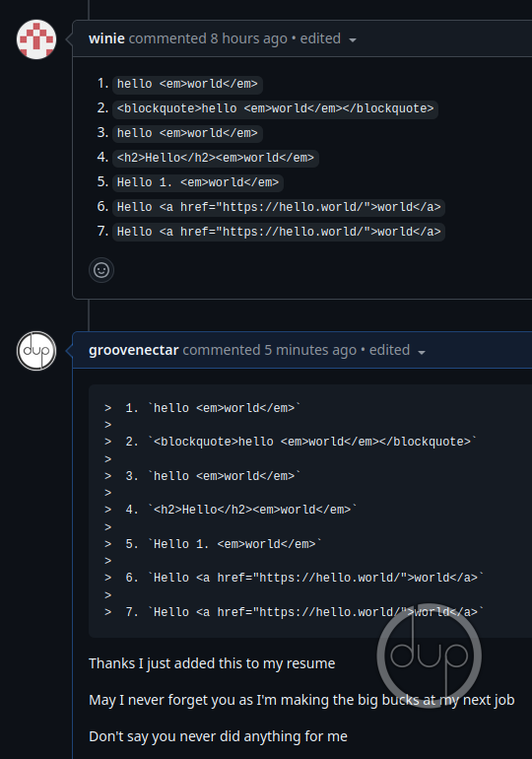532x759 pixels.
Task: Visit groovenectar's username link
Action: (x=134, y=350)
